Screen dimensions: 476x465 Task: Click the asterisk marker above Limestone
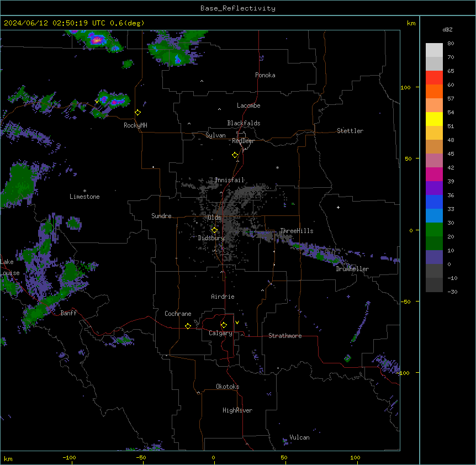coord(84,191)
